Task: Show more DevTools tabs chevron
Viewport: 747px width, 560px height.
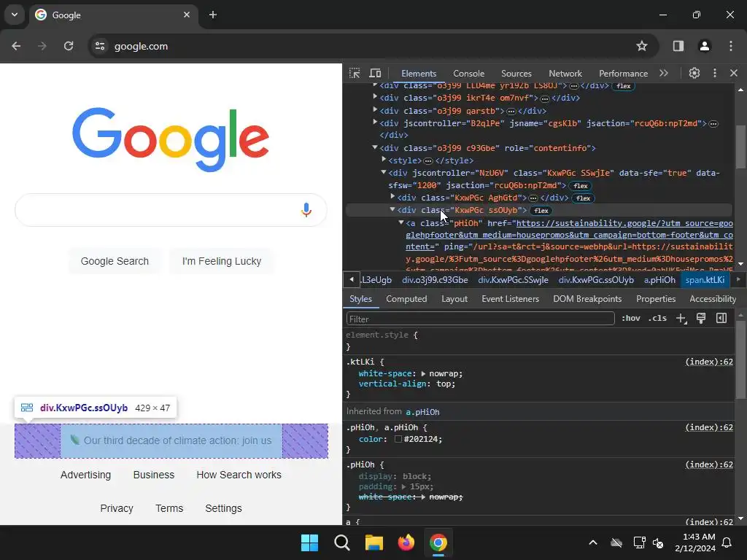Action: (x=664, y=74)
